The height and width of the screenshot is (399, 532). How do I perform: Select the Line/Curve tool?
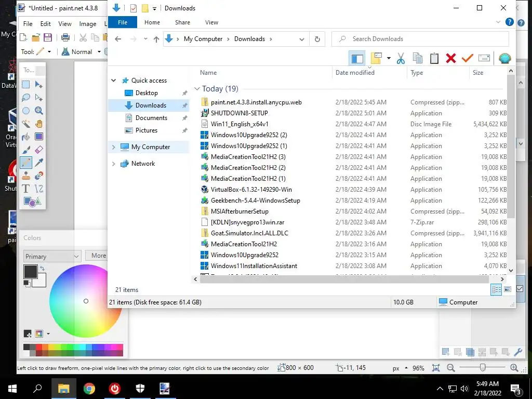point(38,189)
